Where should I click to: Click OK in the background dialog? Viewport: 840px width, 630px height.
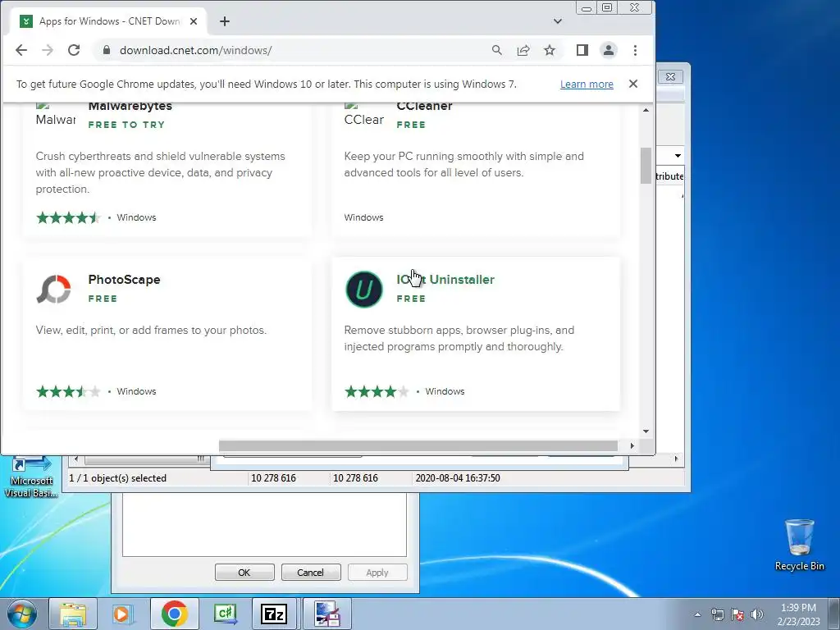[x=244, y=572]
